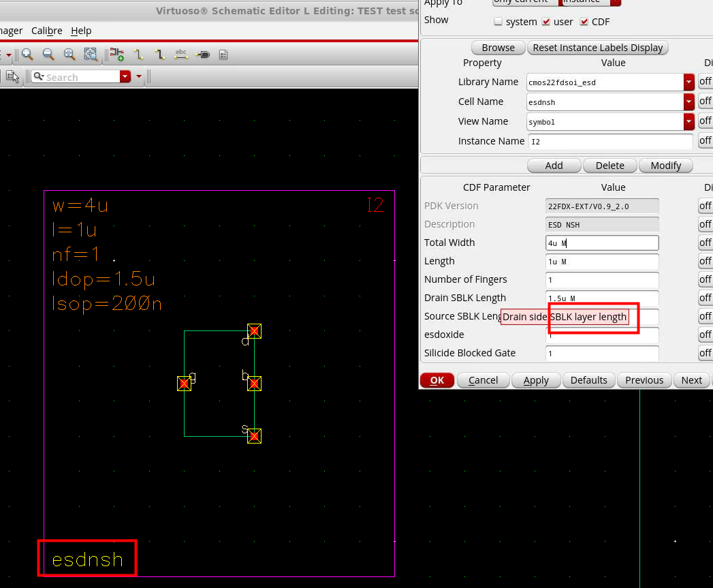Click the Reset Instance Labels Display button
Image resolution: width=713 pixels, height=588 pixels.
597,48
